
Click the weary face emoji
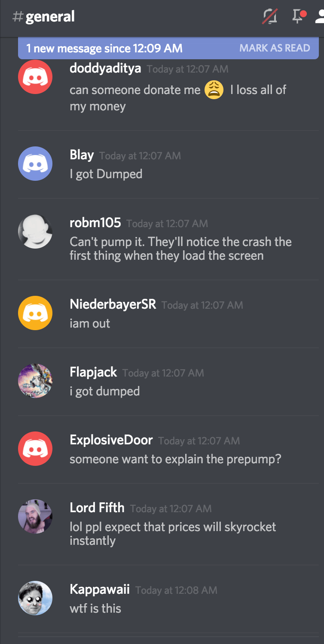(214, 90)
